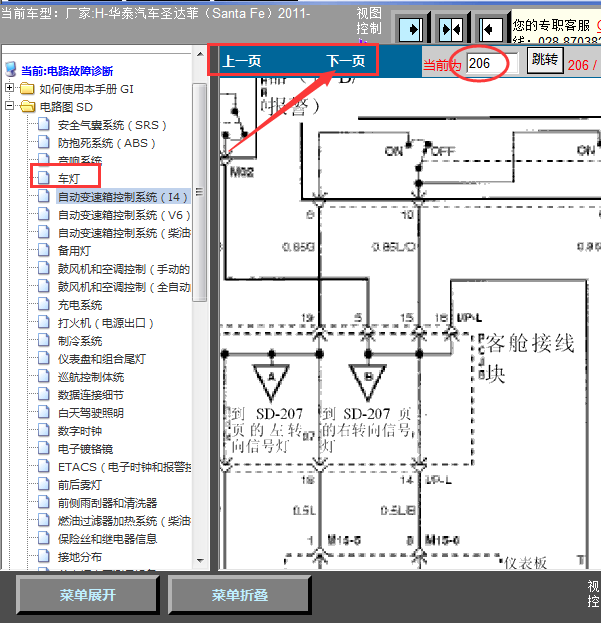Click the page icon beside 备用灯

pos(44,250)
